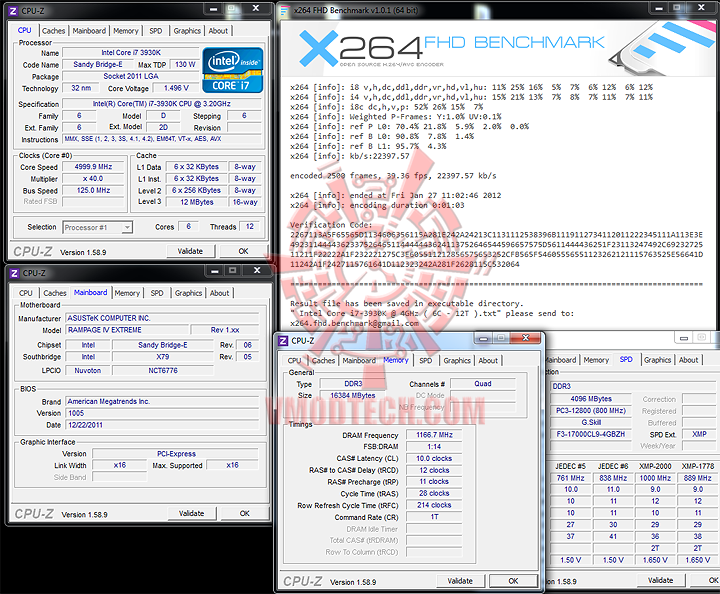Click the Intel Core i7 logo badge
Viewport: 720px width, 594px height.
click(x=233, y=70)
